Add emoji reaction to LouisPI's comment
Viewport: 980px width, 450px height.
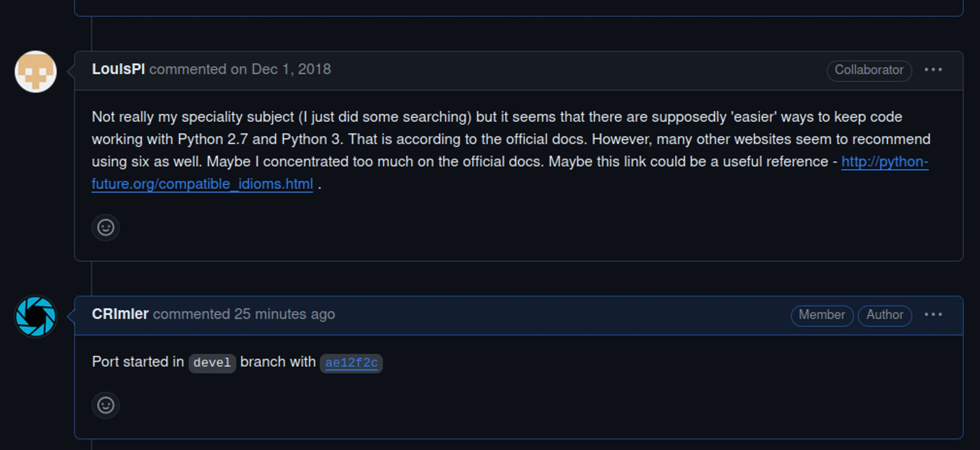tap(105, 227)
